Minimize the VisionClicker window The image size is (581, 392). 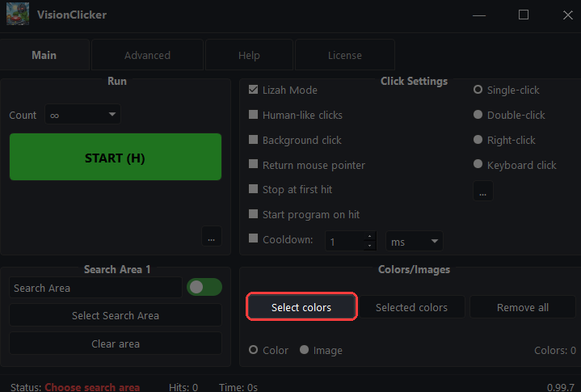coord(479,15)
